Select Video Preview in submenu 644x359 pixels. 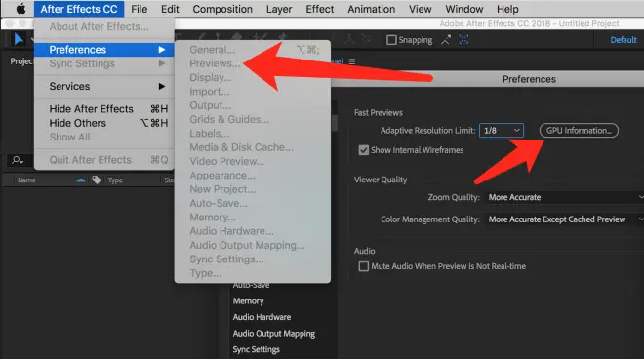coord(252,161)
